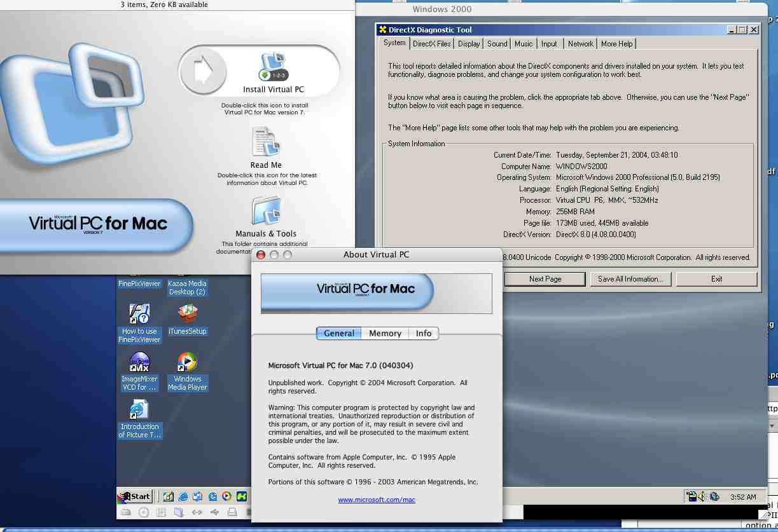Switch to the Sound tab
Screen dimensions: 778x532
[497, 44]
